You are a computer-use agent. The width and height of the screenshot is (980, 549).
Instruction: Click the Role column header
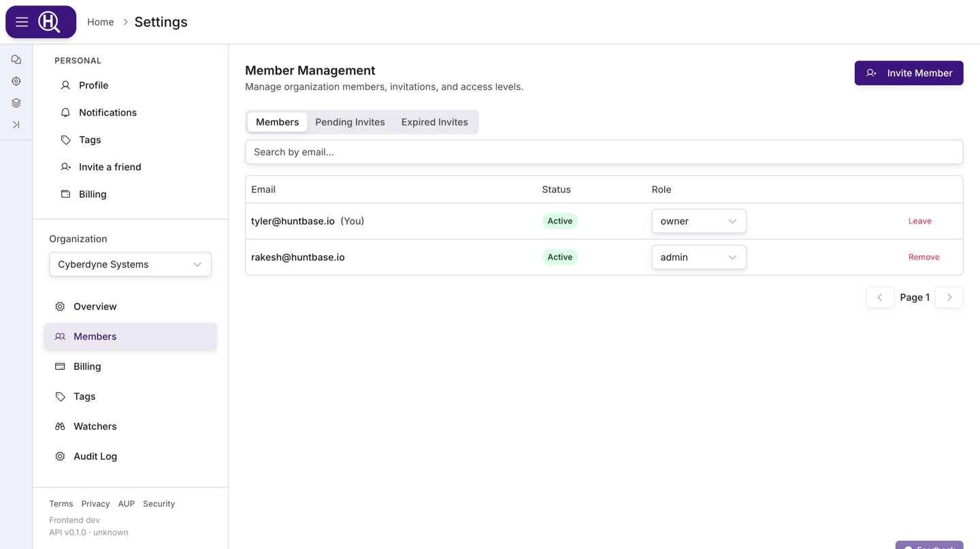coord(661,190)
